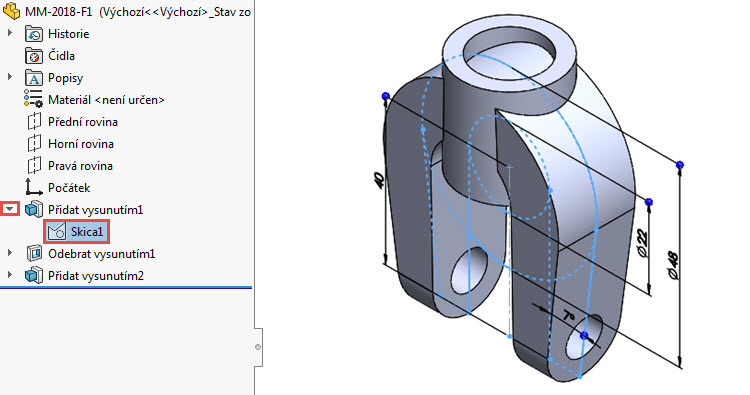Expand the Přidat vysunutím2 feature
Screen dimensions: 750x395
pos(10,275)
